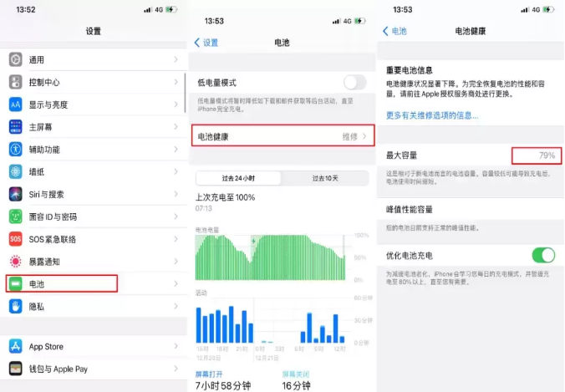The image size is (565, 392).
Task: Open the 墙纸 row chevron
Action: click(176, 171)
